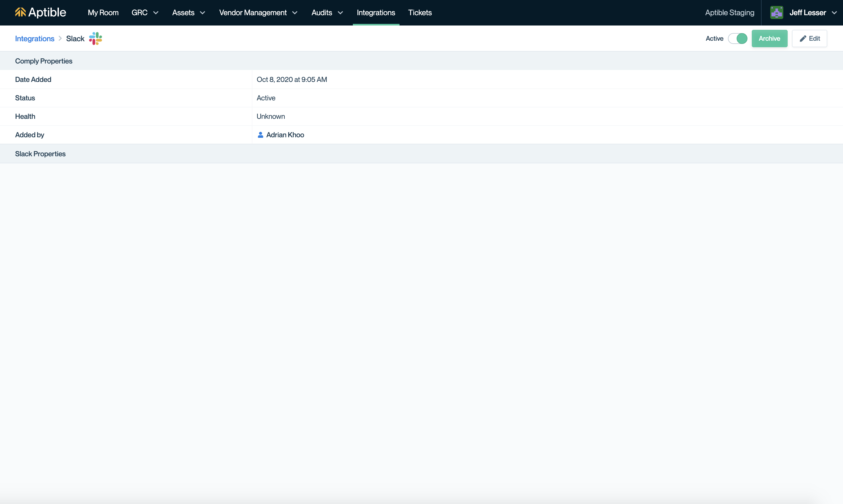
Task: Click the Jeff Lesser avatar icon
Action: click(777, 12)
